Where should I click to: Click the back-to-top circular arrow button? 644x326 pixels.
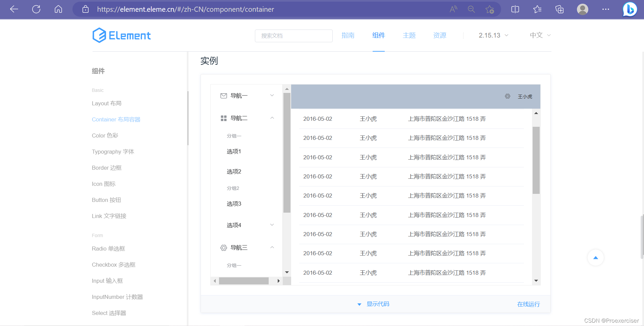coord(596,258)
